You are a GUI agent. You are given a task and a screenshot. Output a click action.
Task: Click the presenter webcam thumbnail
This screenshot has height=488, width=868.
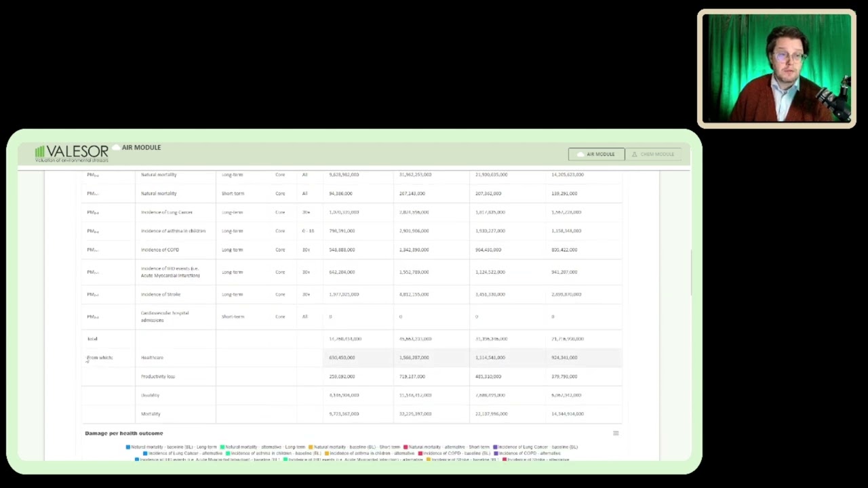click(x=776, y=68)
